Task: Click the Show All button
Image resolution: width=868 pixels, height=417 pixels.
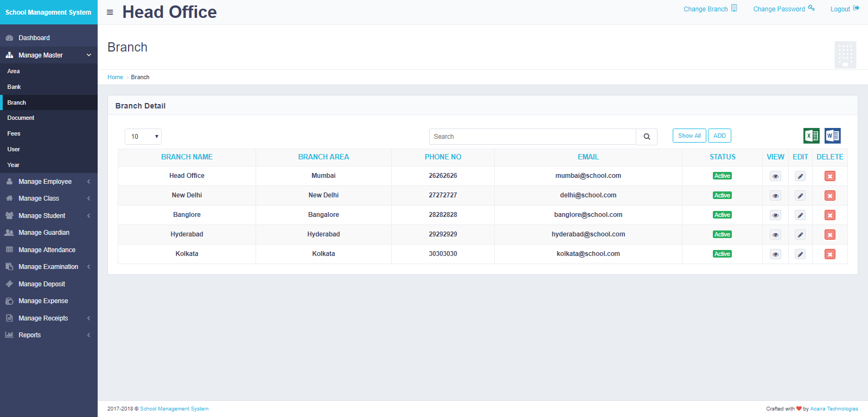Action: click(689, 136)
